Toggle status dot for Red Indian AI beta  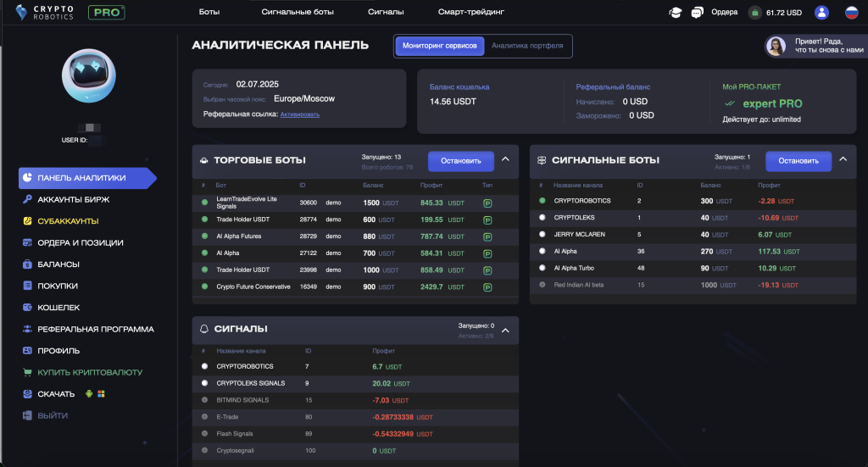click(542, 285)
